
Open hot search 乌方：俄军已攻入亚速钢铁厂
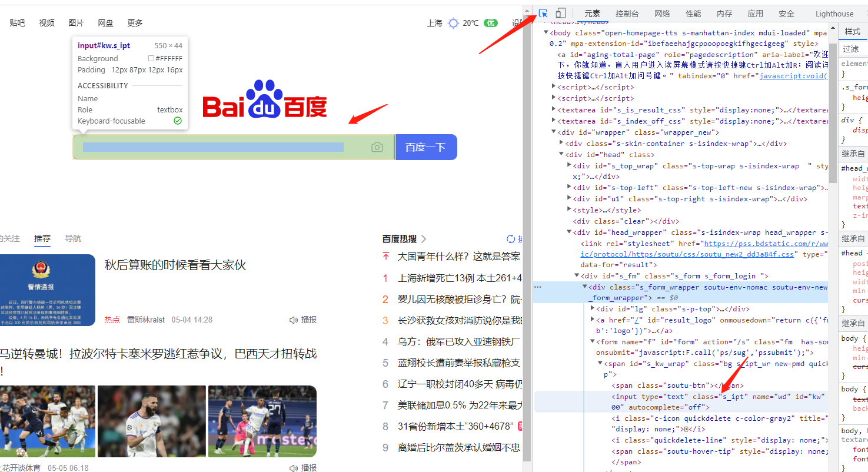(x=458, y=341)
